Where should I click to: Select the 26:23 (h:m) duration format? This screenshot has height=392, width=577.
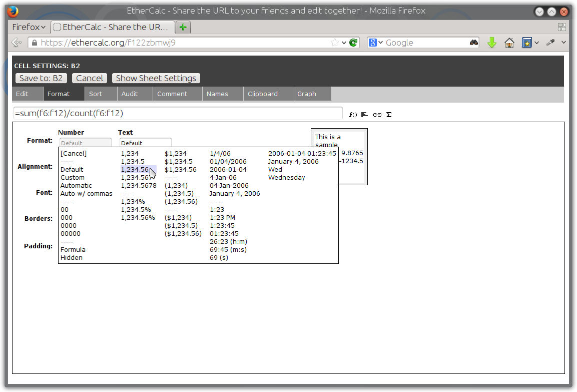(228, 242)
